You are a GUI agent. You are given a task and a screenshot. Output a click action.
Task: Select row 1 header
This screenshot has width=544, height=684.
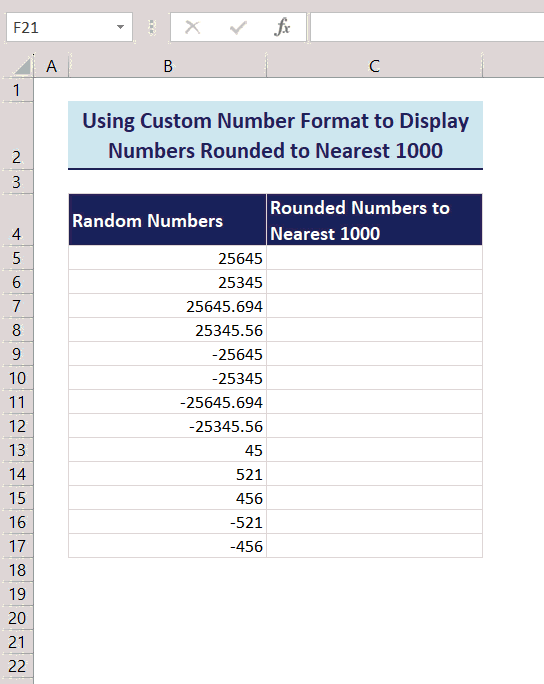click(x=17, y=90)
